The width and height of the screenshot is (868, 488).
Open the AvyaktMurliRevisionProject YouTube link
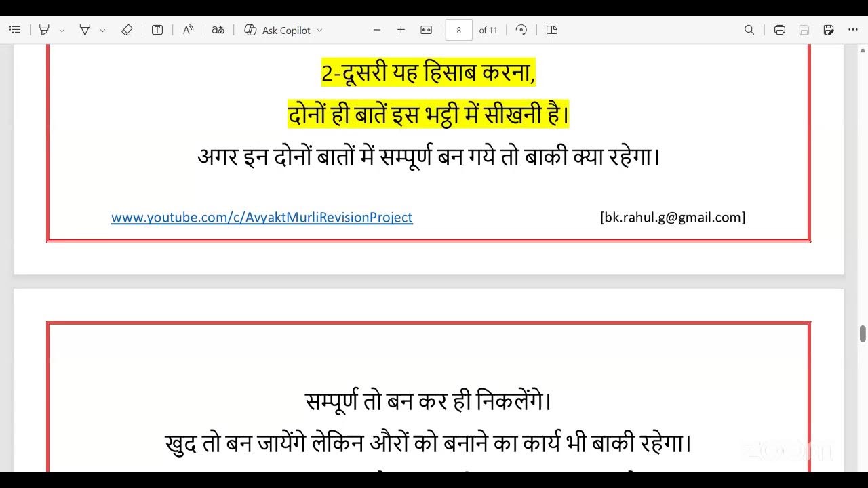pos(262,218)
